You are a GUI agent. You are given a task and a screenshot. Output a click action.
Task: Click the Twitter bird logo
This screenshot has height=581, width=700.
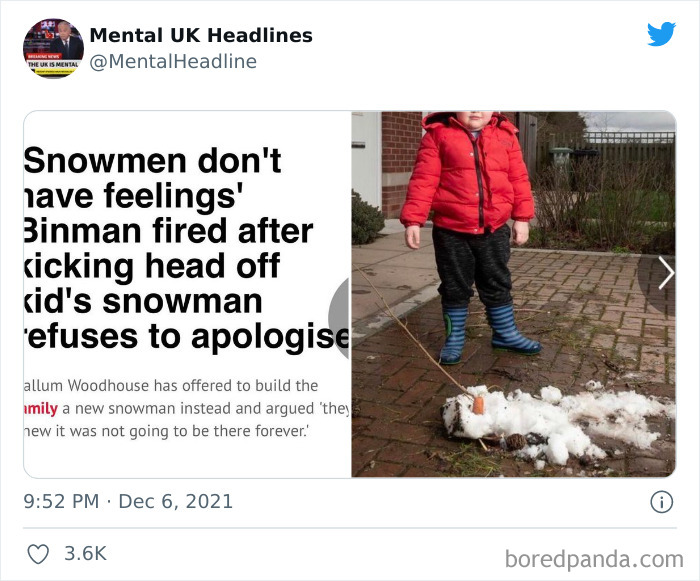(x=661, y=34)
